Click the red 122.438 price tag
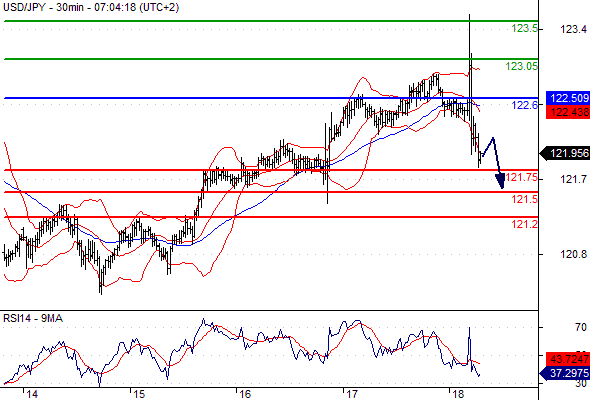590x400 pixels. click(568, 112)
